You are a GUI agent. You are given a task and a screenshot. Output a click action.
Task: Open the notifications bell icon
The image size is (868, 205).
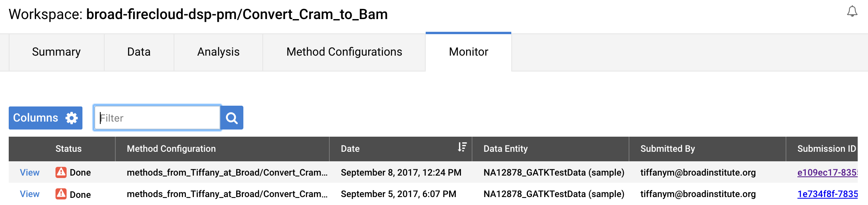tap(852, 12)
